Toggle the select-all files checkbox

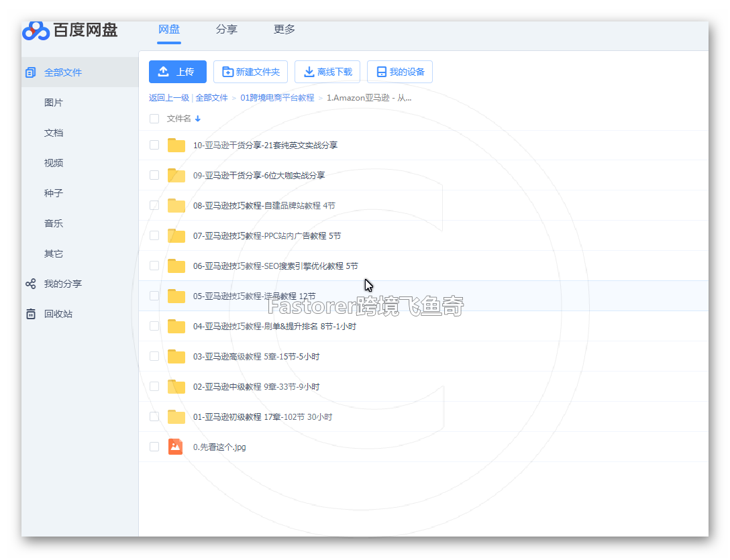(154, 119)
